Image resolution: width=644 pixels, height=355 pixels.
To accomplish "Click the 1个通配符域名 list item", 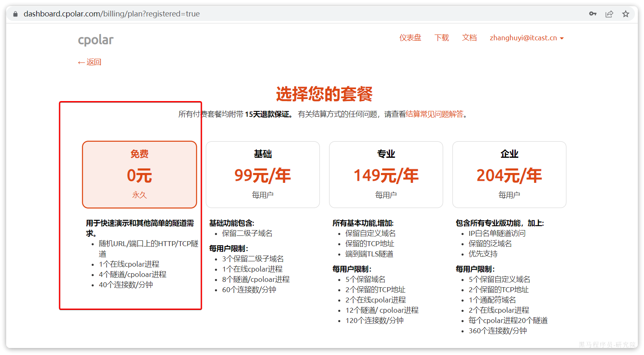I will 492,300.
